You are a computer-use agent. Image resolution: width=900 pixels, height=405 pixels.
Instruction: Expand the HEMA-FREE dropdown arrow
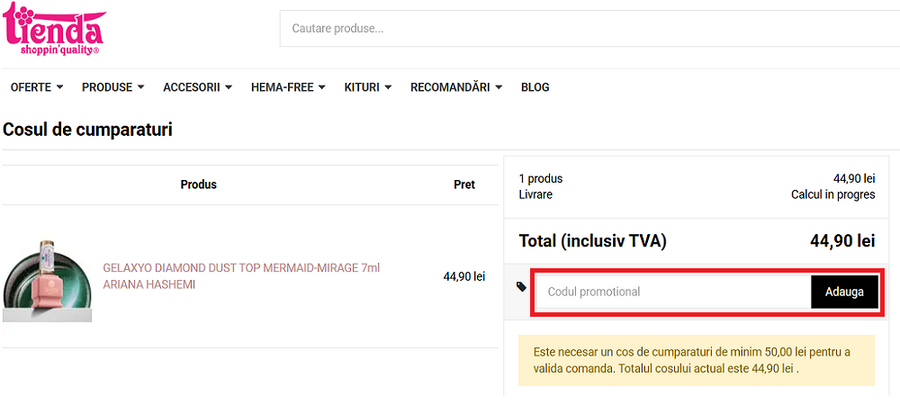[x=323, y=88]
